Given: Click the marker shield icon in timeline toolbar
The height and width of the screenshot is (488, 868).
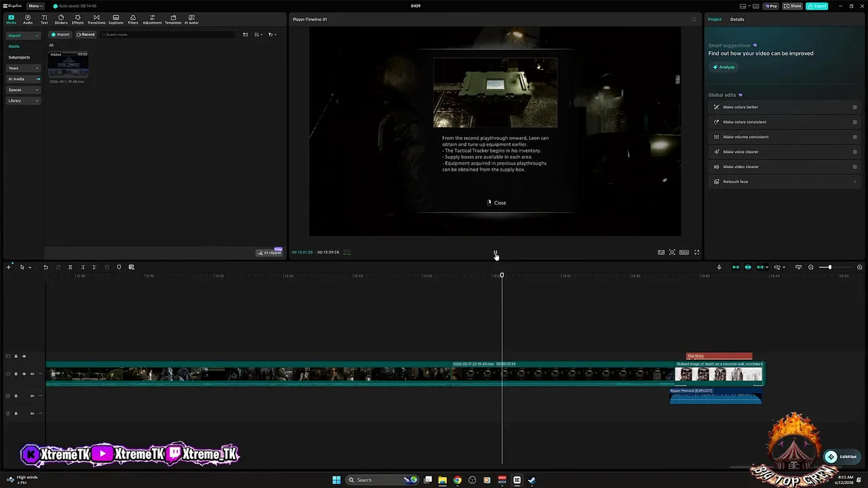Looking at the screenshot, I should point(119,267).
